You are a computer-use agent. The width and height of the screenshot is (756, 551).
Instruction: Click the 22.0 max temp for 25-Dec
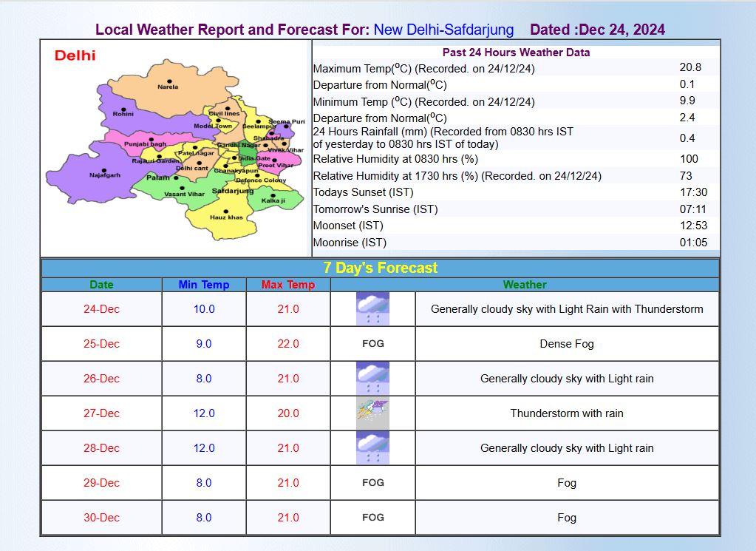[288, 343]
